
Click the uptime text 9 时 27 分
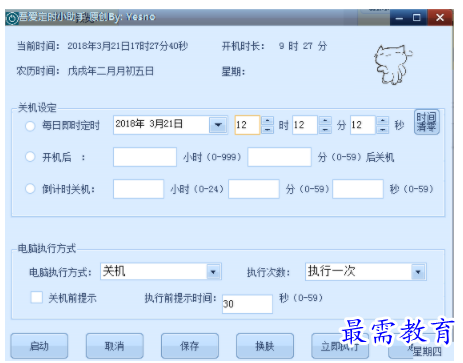[303, 46]
